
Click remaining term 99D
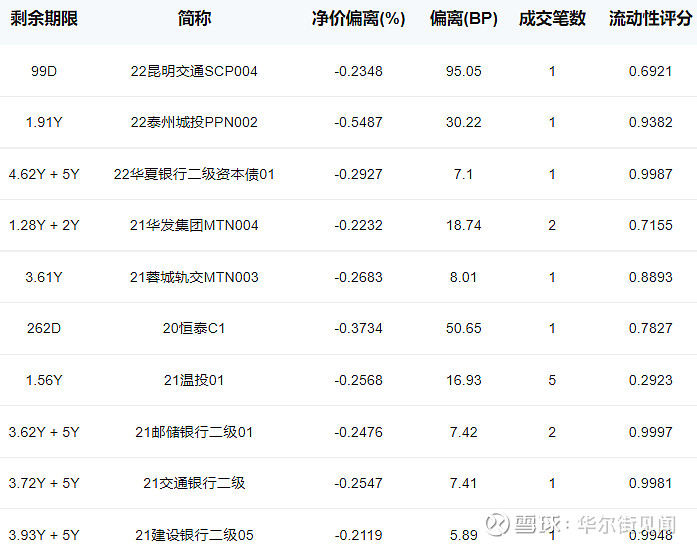tap(44, 71)
